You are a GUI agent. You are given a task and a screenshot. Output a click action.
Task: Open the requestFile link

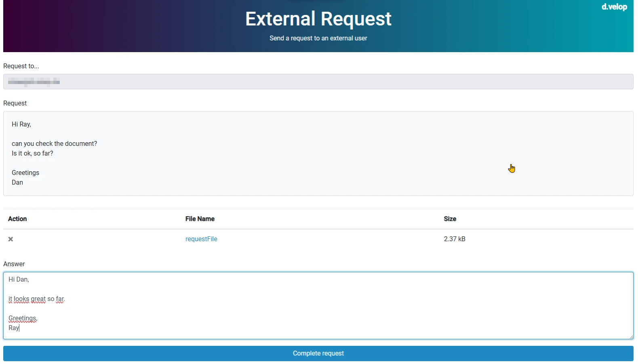coord(201,239)
